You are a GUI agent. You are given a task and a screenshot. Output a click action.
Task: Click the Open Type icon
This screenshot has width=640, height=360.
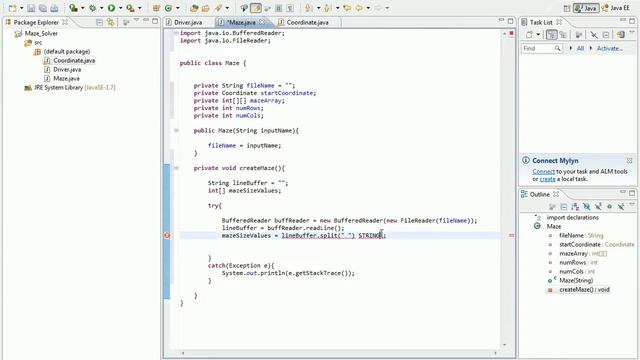194,8
